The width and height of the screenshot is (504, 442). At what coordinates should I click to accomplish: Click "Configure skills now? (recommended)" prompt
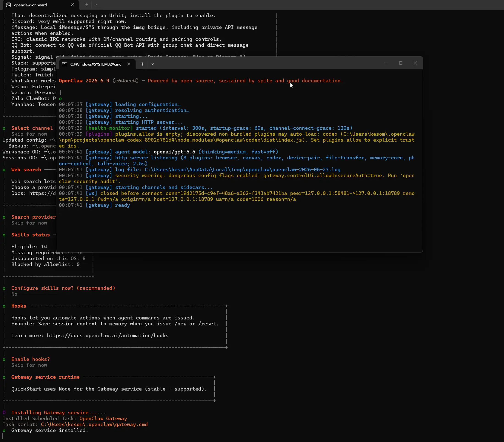coord(63,288)
